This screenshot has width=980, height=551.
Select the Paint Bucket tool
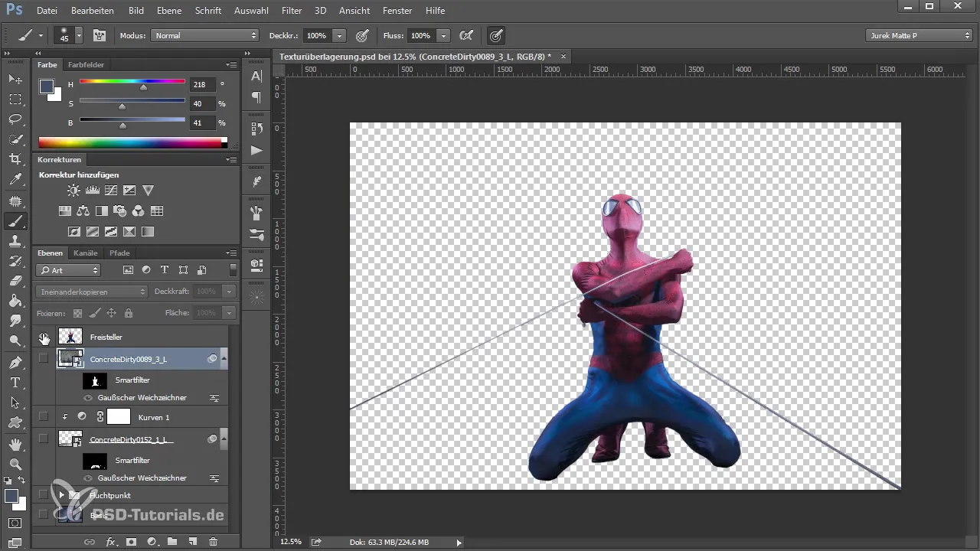pyautogui.click(x=15, y=301)
